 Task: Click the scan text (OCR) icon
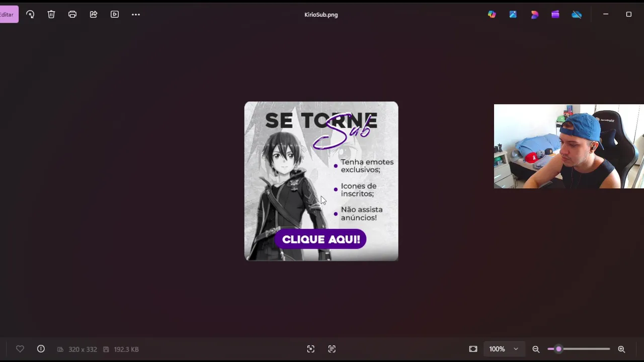click(332, 349)
